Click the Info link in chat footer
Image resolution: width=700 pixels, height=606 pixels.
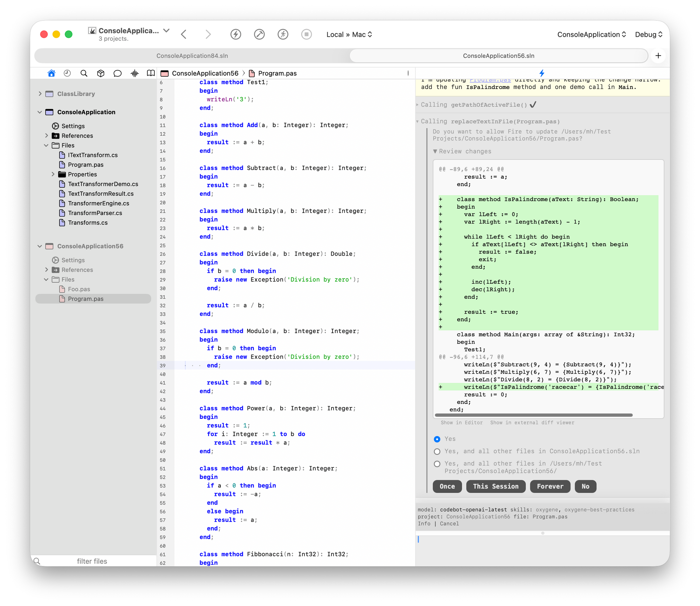point(424,524)
